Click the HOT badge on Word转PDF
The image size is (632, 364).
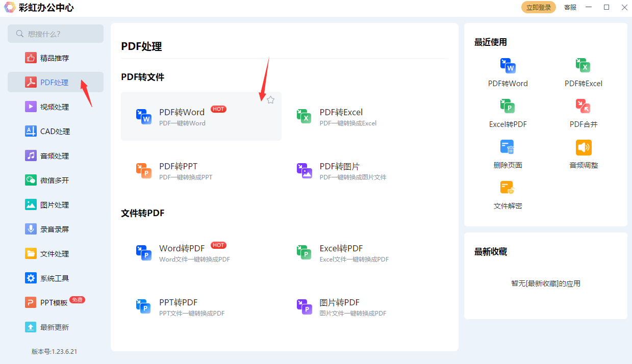pyautogui.click(x=218, y=245)
